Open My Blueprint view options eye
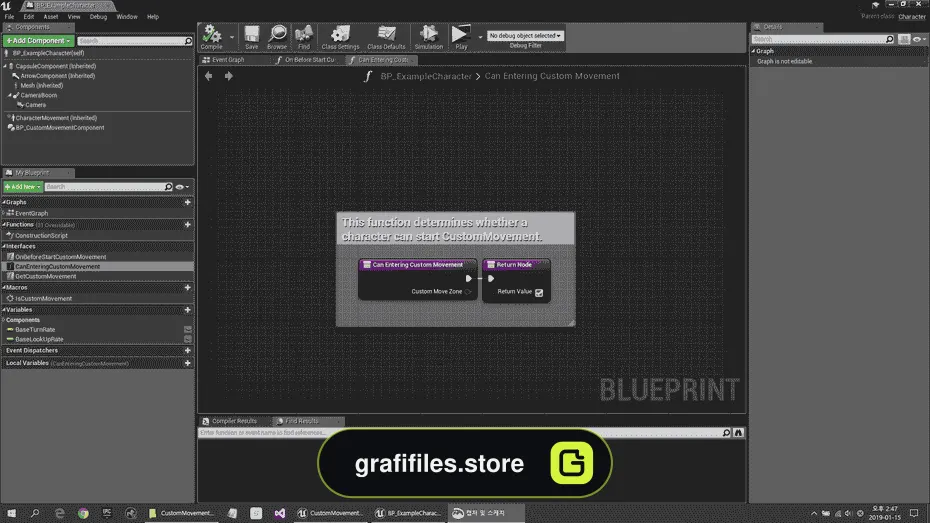Image resolution: width=930 pixels, height=523 pixels. (181, 187)
